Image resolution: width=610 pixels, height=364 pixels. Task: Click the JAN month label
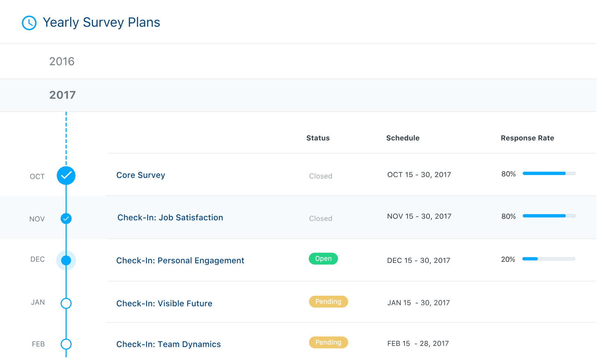click(x=38, y=302)
